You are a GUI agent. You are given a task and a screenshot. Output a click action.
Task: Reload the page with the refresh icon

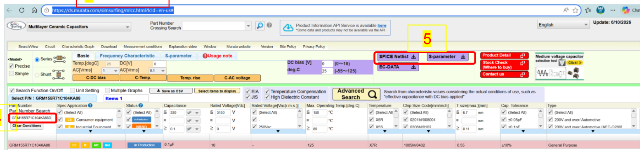click(x=22, y=10)
